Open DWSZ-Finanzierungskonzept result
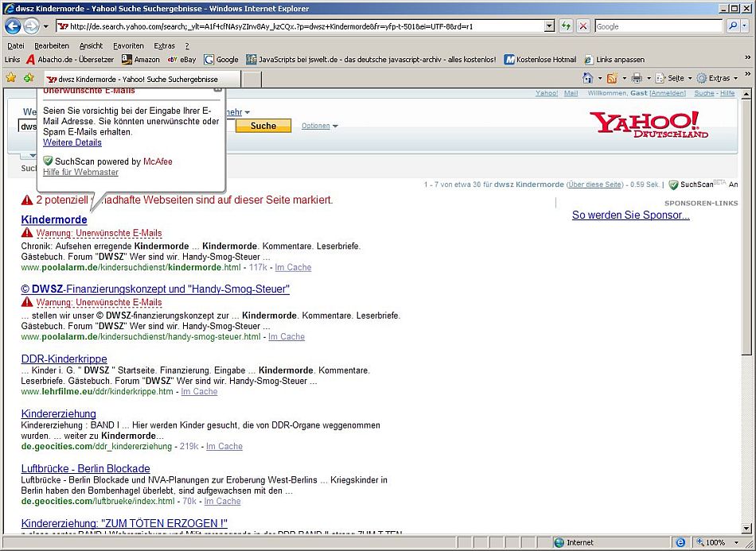This screenshot has width=756, height=551. click(155, 289)
